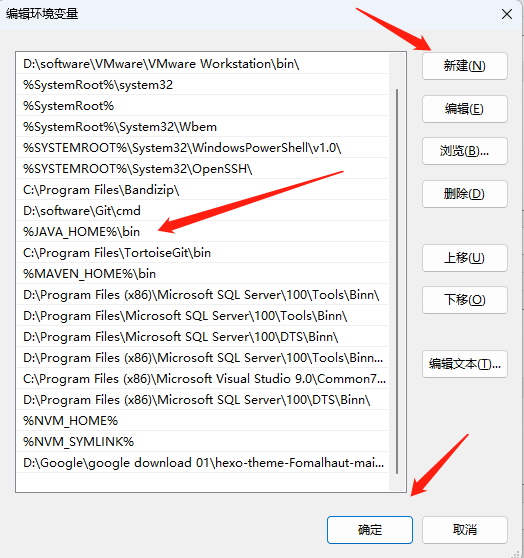The height and width of the screenshot is (558, 524).
Task: Select the truncated SQL Server\100\Tools\Binn... entry
Action: point(203,358)
